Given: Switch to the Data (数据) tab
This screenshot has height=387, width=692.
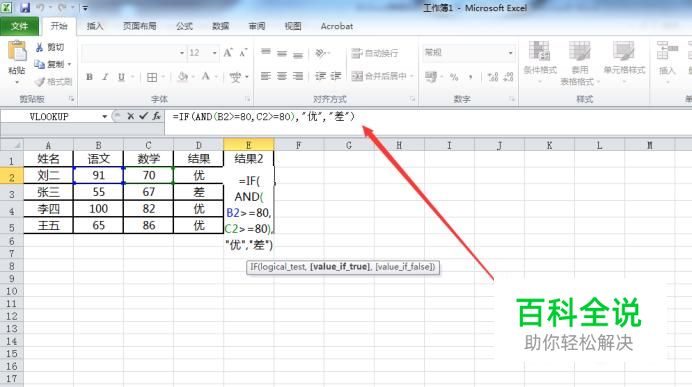Looking at the screenshot, I should [221, 26].
